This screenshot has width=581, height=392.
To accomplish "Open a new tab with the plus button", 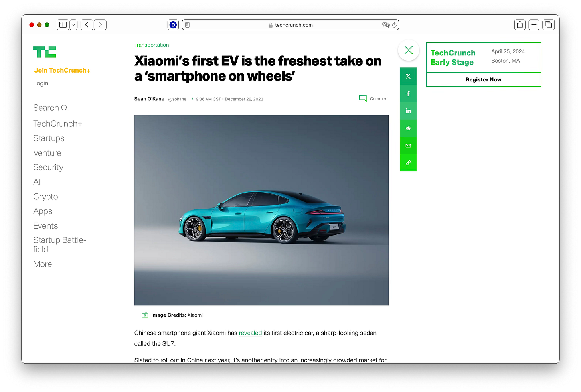I will (534, 25).
